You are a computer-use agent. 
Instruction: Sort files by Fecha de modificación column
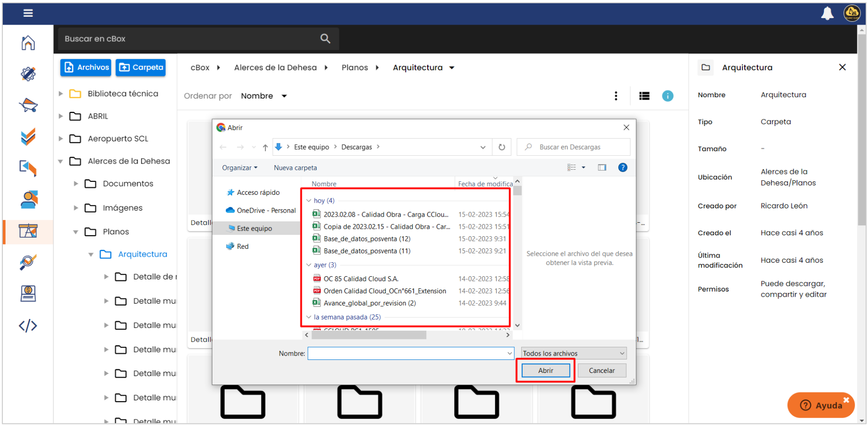pyautogui.click(x=485, y=184)
